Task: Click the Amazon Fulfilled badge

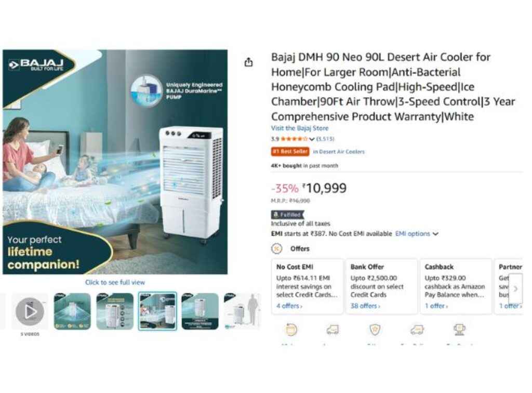Action: coord(287,215)
